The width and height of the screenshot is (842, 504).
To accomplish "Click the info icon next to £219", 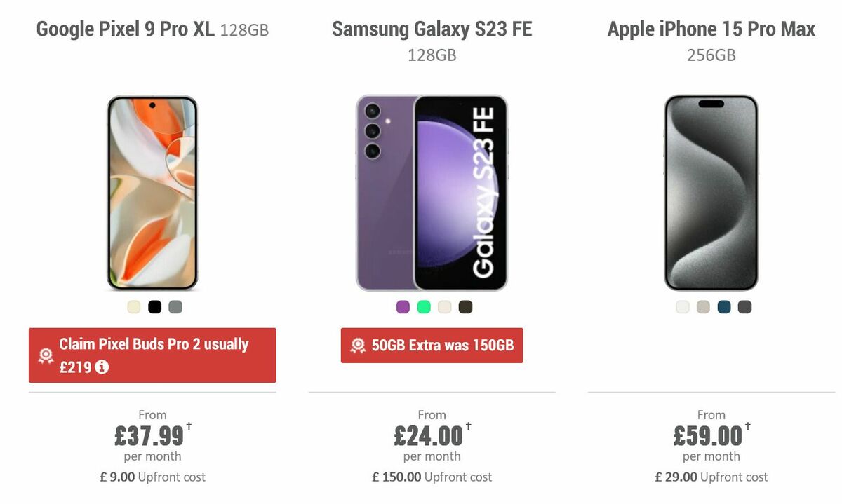I will pyautogui.click(x=102, y=366).
